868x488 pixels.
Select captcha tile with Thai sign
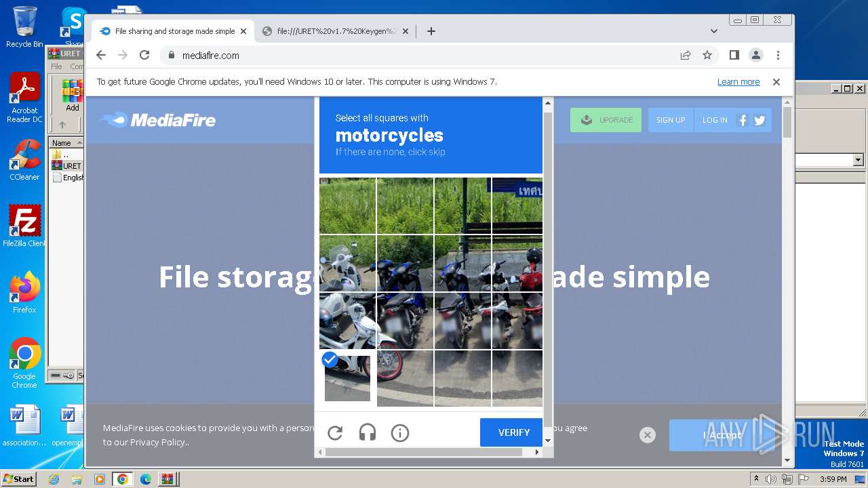pyautogui.click(x=517, y=205)
